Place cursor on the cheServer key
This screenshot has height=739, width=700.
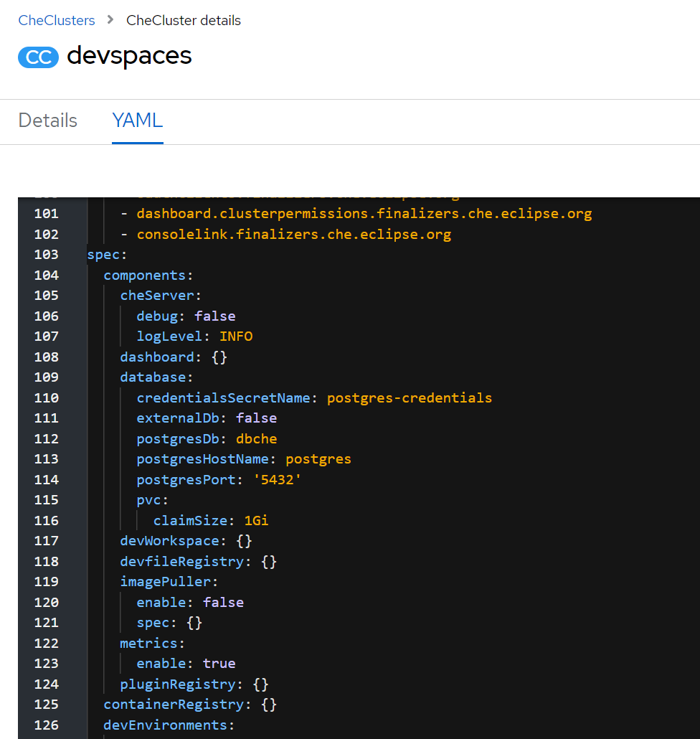[x=158, y=296]
